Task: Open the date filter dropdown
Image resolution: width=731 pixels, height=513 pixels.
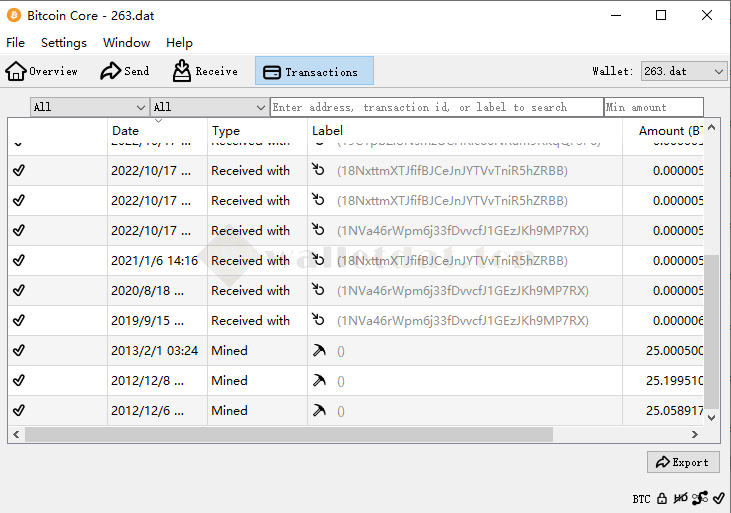Action: click(89, 107)
